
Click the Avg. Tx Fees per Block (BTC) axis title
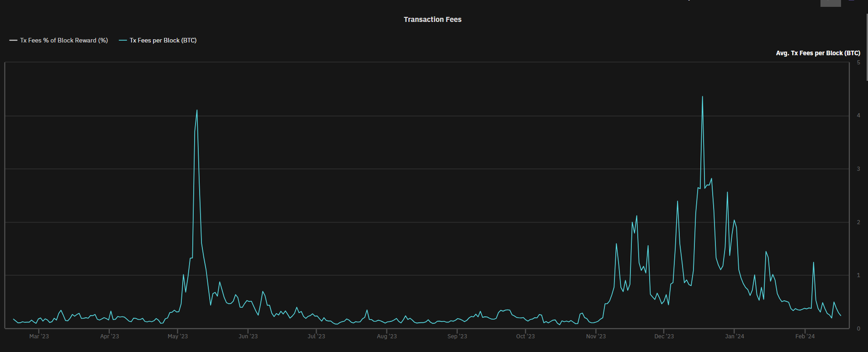click(x=818, y=53)
